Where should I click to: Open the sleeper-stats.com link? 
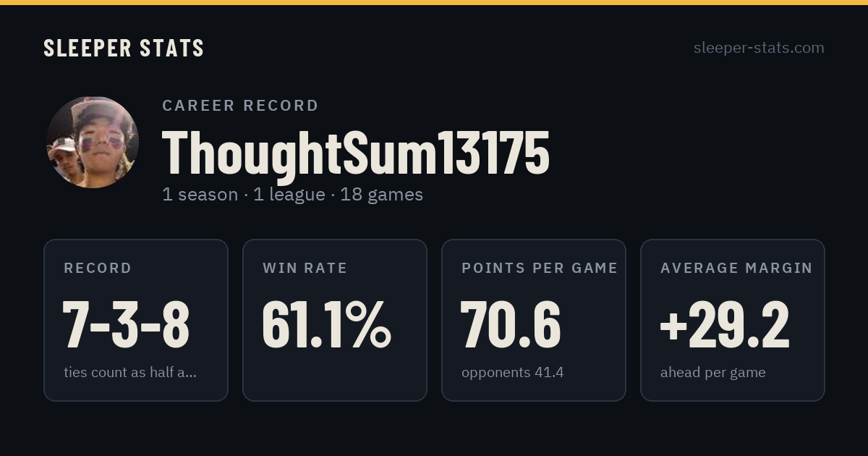[x=759, y=48]
